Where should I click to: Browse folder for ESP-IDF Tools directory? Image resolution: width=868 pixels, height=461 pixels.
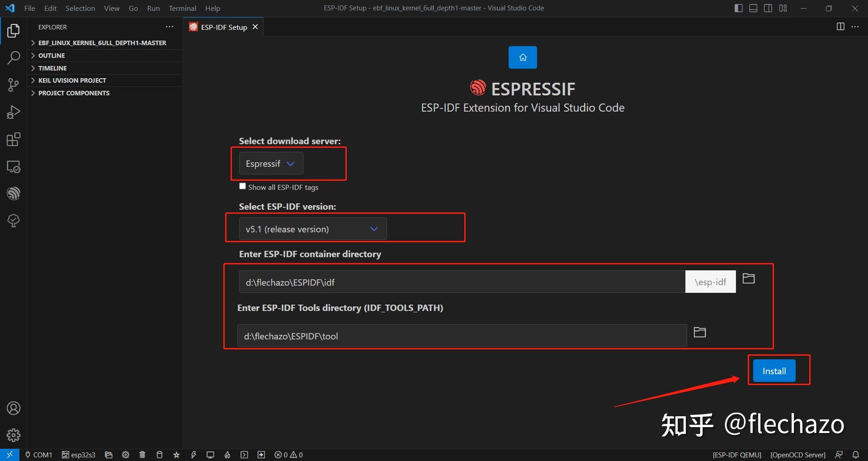tap(700, 332)
